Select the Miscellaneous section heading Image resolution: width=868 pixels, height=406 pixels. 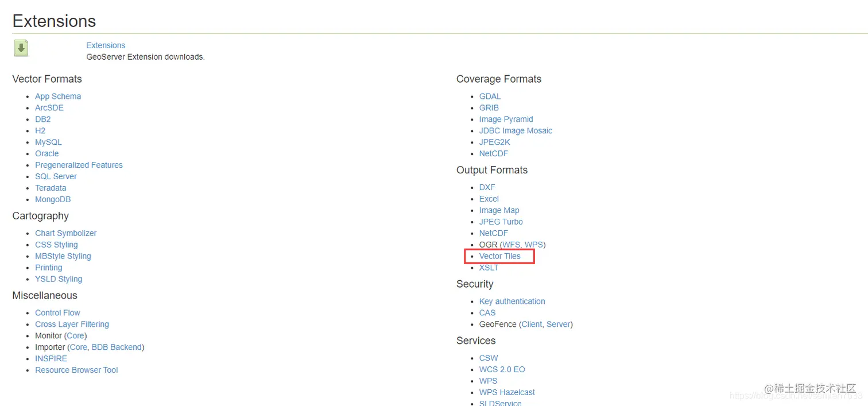[45, 296]
